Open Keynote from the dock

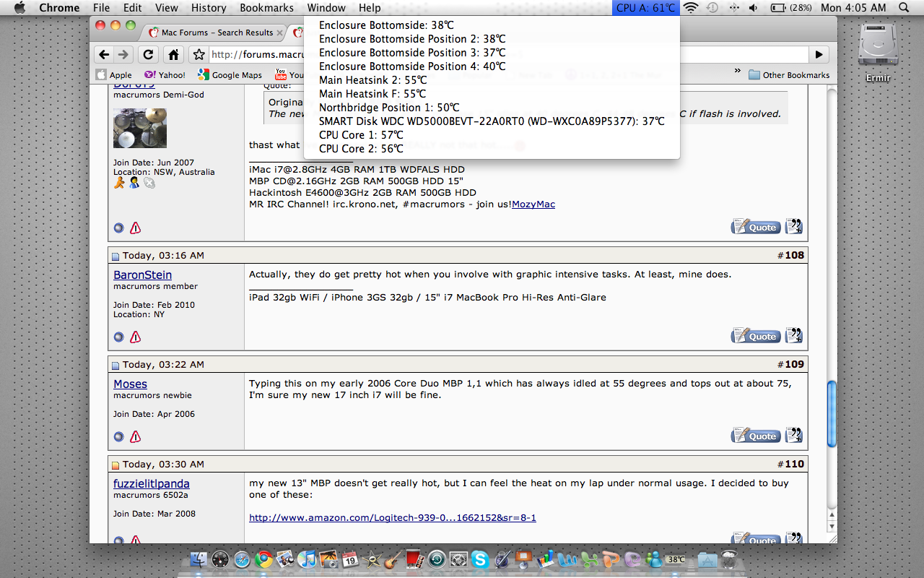pyautogui.click(x=523, y=558)
